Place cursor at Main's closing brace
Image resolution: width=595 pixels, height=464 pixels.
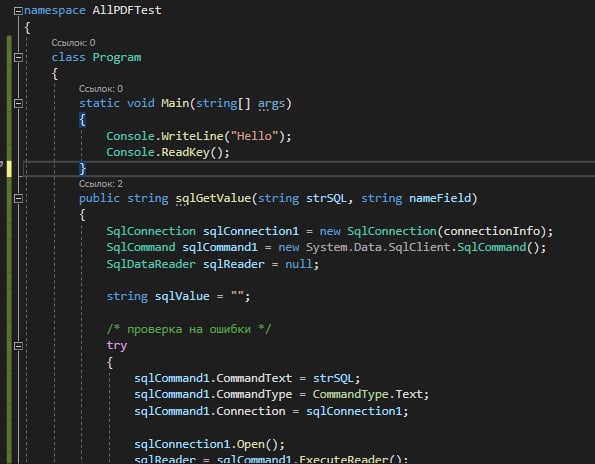click(x=82, y=168)
